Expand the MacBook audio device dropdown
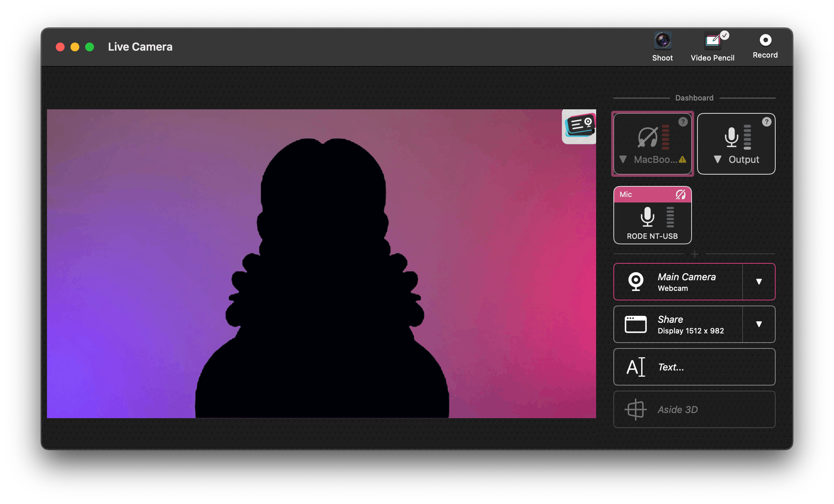The image size is (834, 504). (x=623, y=160)
